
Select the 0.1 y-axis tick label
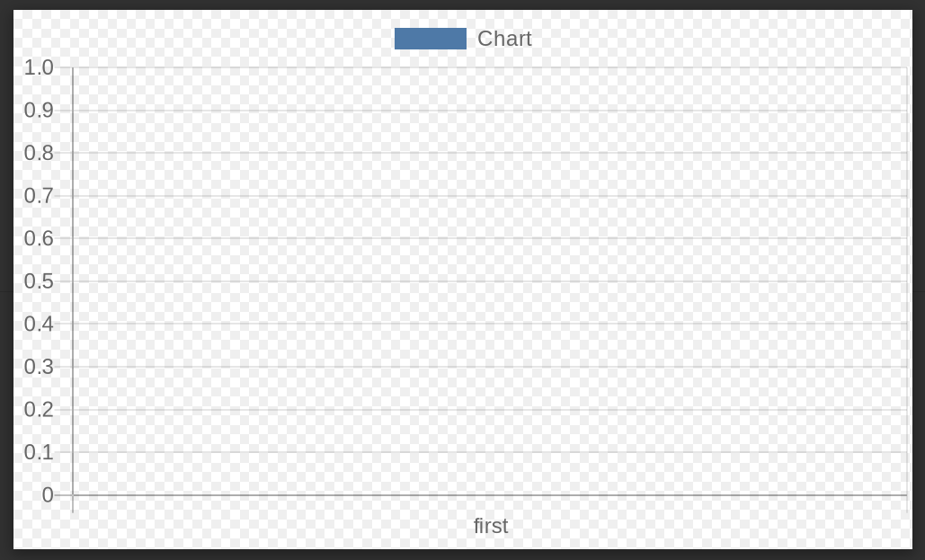(x=39, y=452)
